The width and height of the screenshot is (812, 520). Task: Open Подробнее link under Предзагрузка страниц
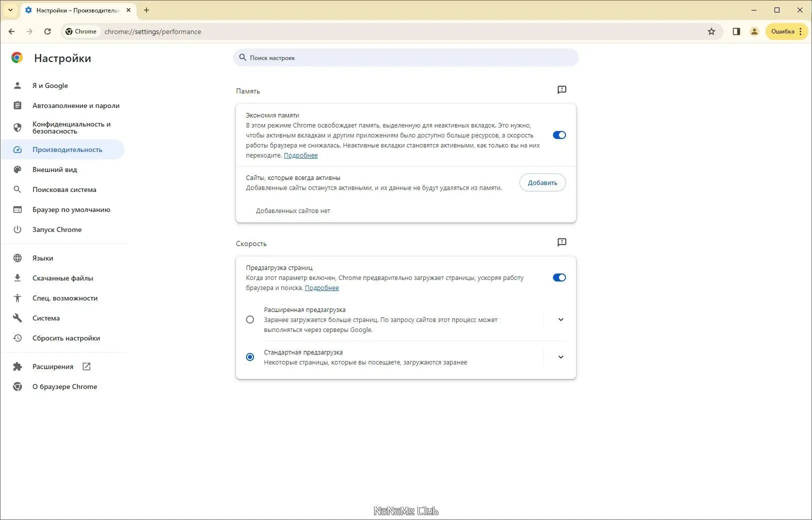pyautogui.click(x=321, y=288)
